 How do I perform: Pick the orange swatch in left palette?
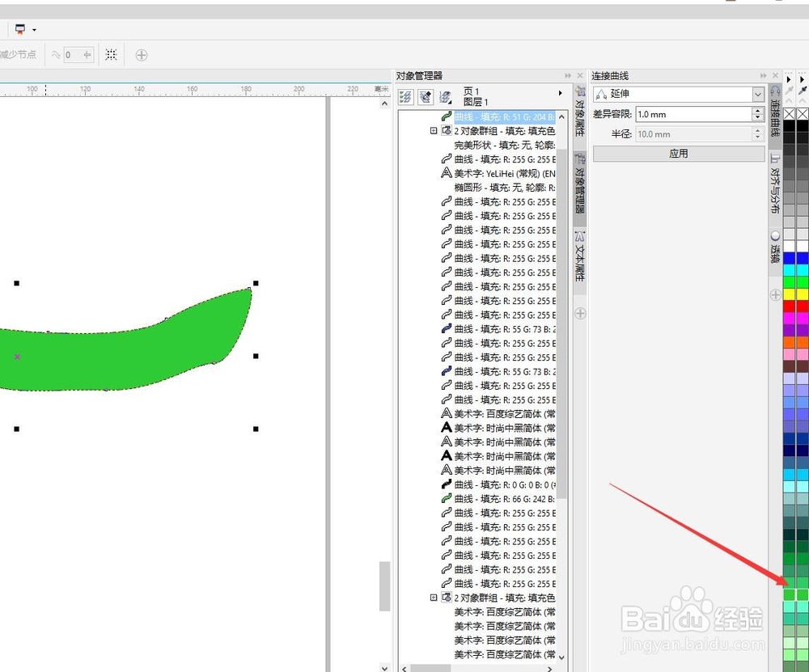(790, 342)
